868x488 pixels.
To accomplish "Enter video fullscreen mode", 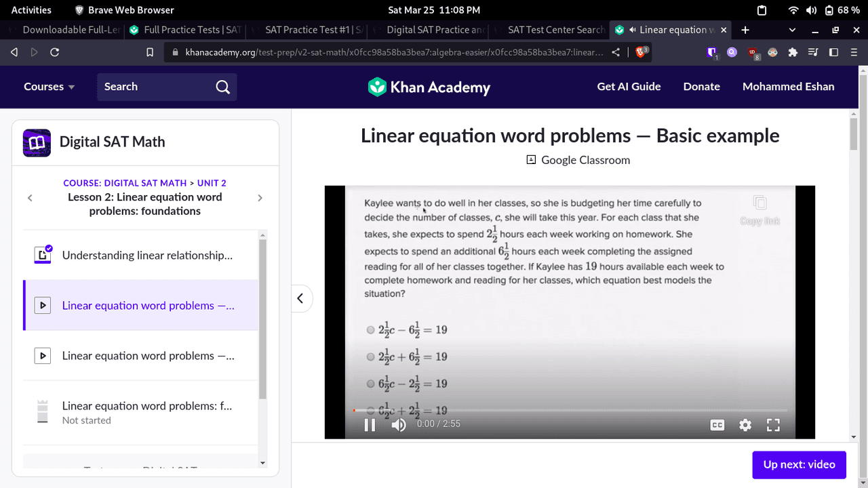I will tap(773, 425).
